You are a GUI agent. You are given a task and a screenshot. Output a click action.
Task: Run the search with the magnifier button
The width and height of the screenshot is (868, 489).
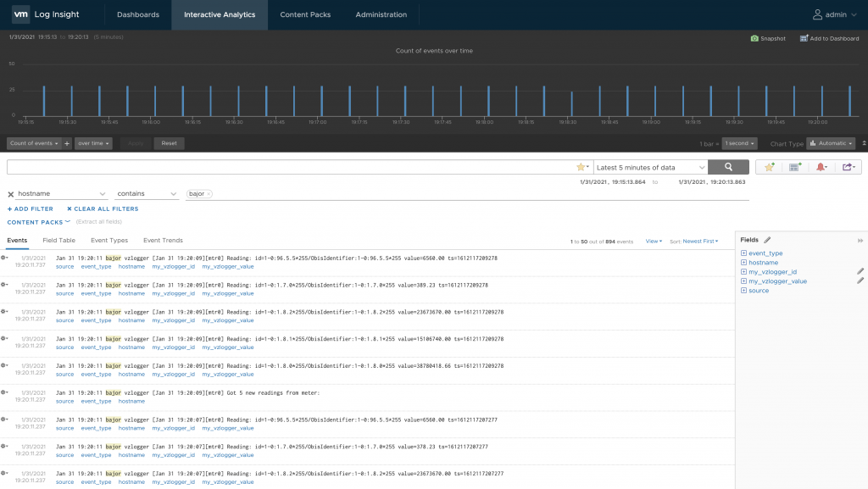click(x=728, y=167)
